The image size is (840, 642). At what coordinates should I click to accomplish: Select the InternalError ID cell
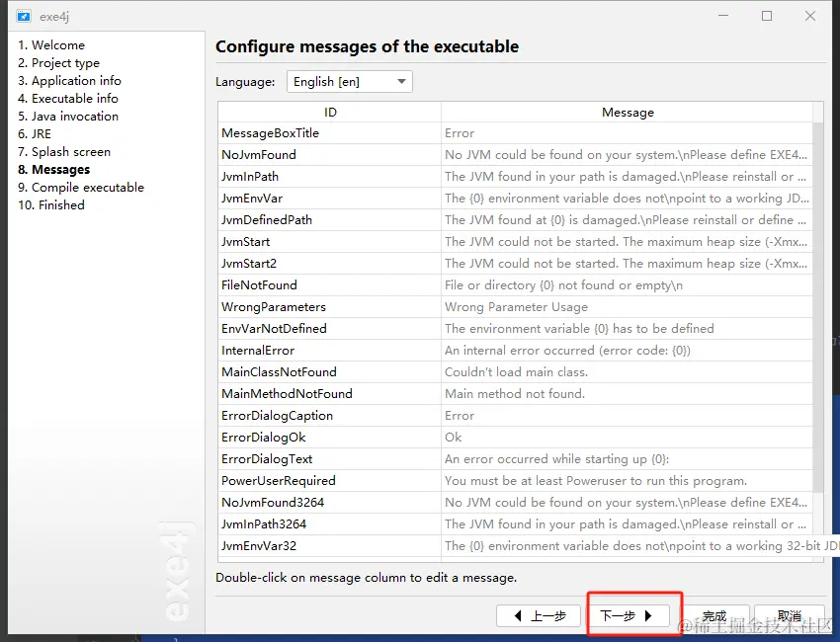pos(330,351)
